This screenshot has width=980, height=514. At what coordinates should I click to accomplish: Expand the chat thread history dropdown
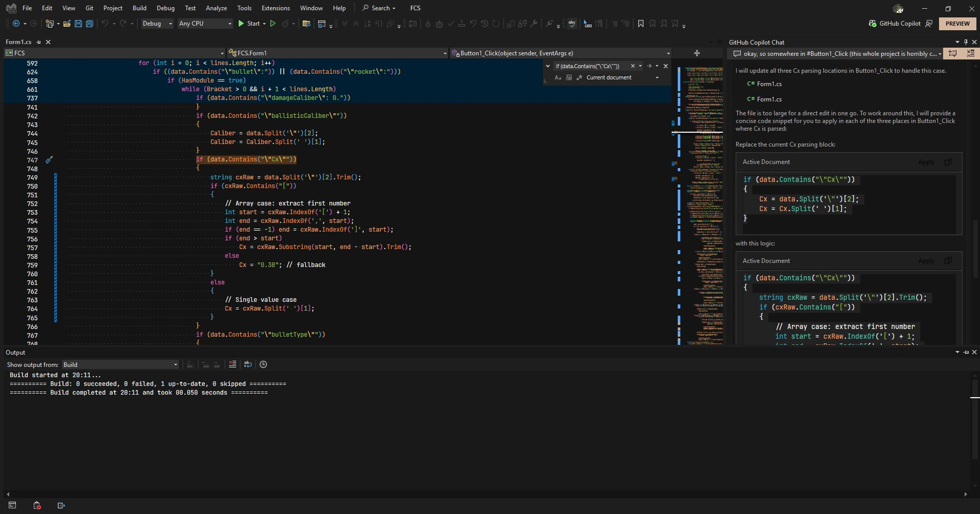click(940, 54)
